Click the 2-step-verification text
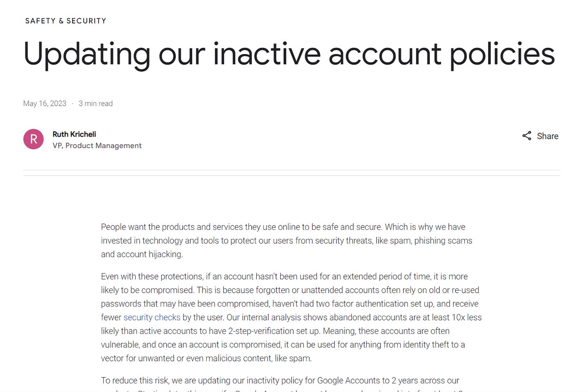This screenshot has width=588, height=392. [x=261, y=331]
